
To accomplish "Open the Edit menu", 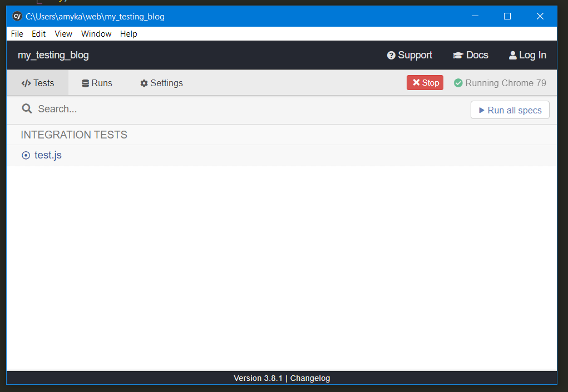I will coord(39,34).
